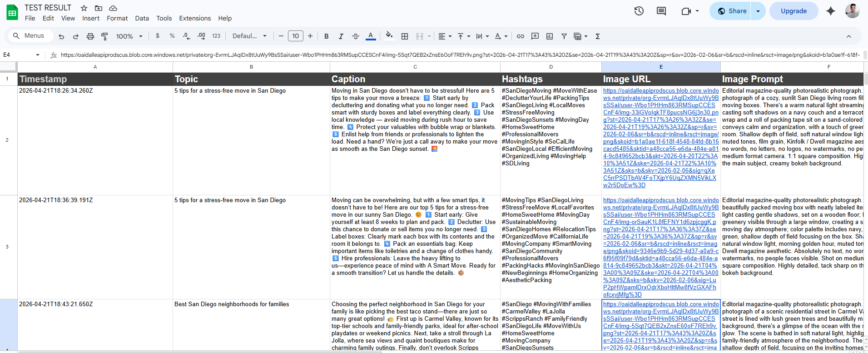Open the horizontal align dropdown
Viewport: 868px width, 353px height.
click(445, 36)
